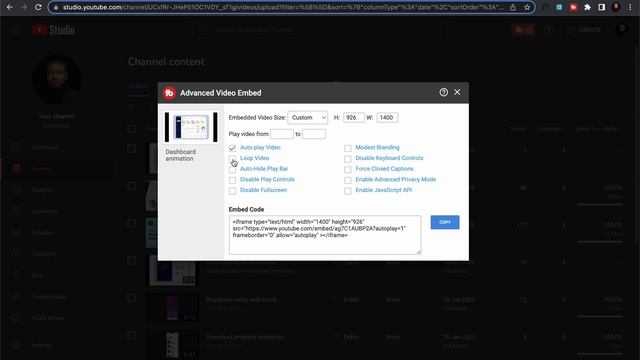Click the Enable Advanced Privacy Mode link
The image size is (640, 360).
[396, 179]
